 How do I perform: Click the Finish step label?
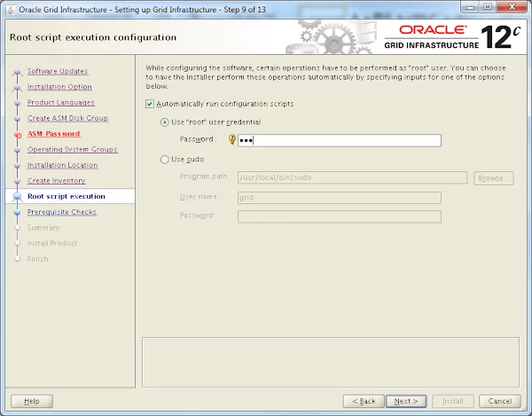tap(37, 258)
